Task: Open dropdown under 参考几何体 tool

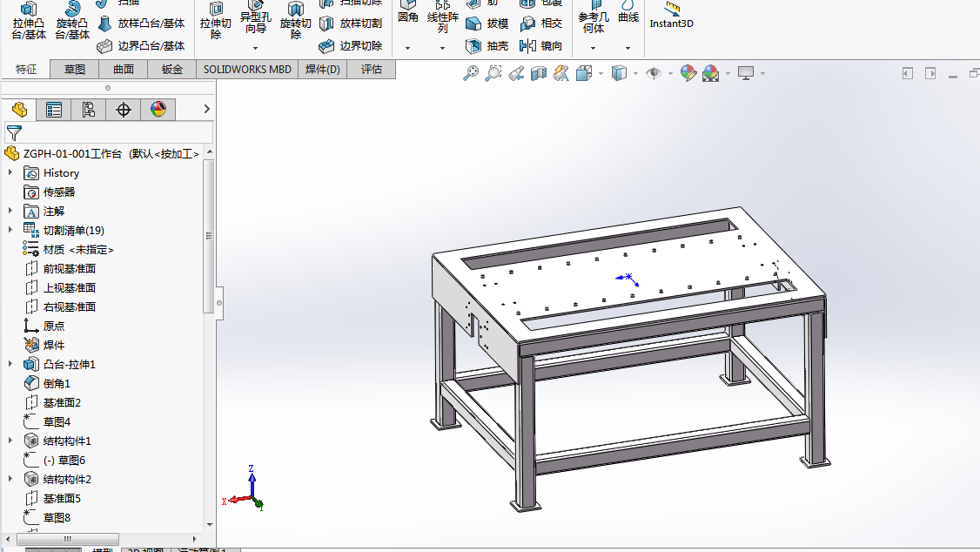Action: coord(593,48)
